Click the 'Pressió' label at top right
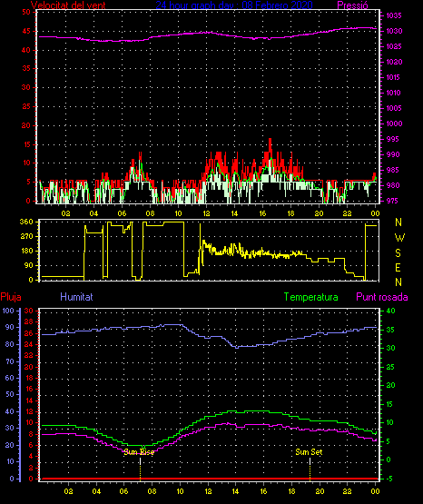The height and width of the screenshot is (504, 423). pos(352,5)
